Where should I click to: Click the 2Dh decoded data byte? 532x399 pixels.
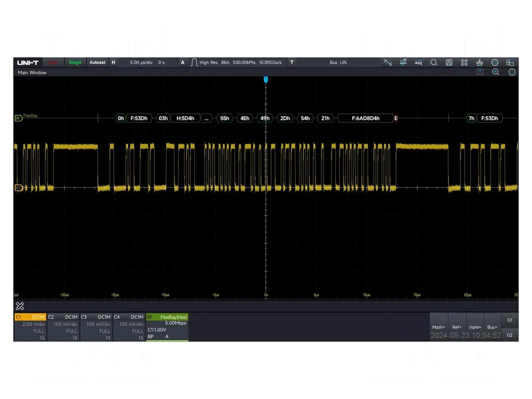[285, 118]
